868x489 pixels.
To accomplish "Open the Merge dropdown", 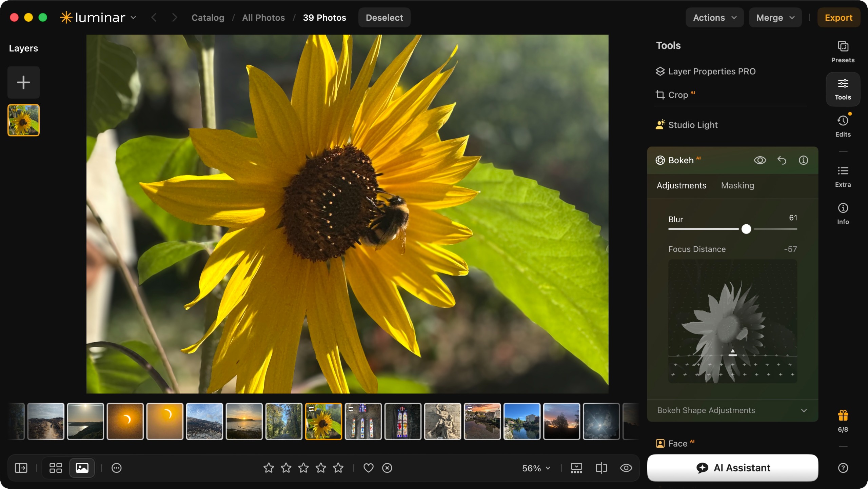I will (775, 18).
